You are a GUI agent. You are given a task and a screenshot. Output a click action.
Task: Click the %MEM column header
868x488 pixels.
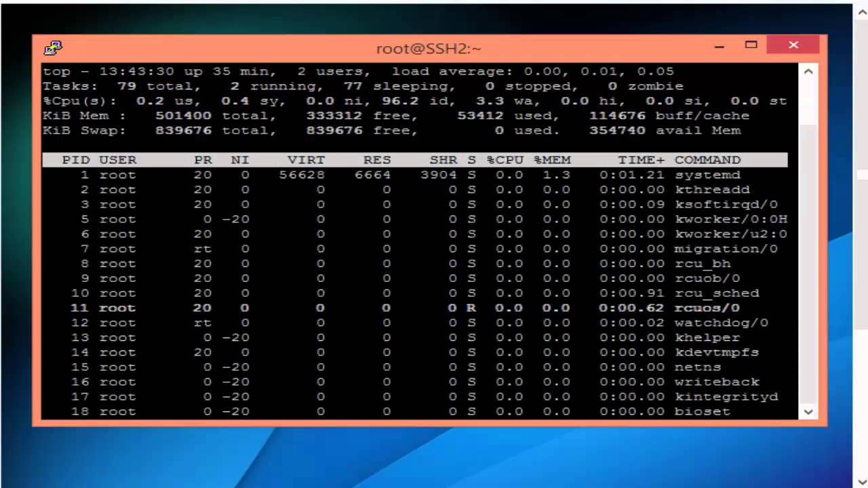click(552, 160)
